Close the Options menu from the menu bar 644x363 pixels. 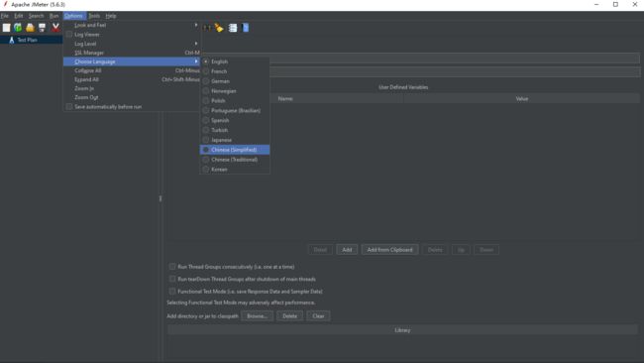(73, 16)
